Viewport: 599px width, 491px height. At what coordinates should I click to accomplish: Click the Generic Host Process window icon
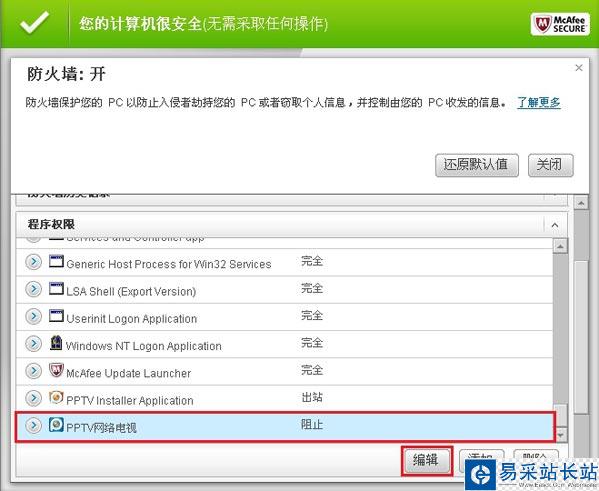coord(56,261)
